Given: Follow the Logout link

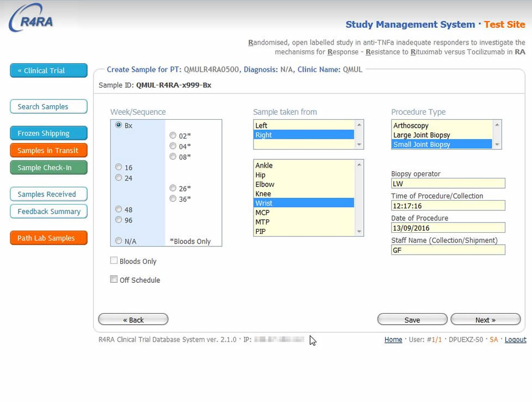Looking at the screenshot, I should [x=515, y=340].
